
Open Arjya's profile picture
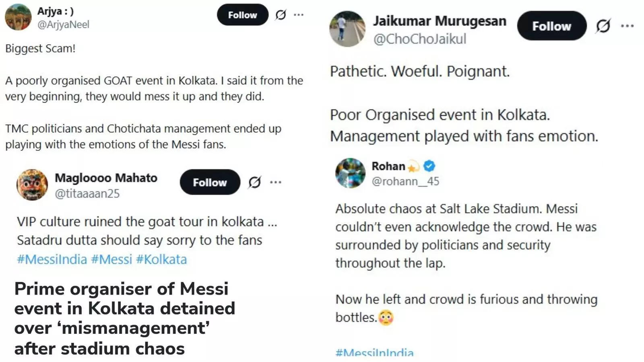coord(18,17)
